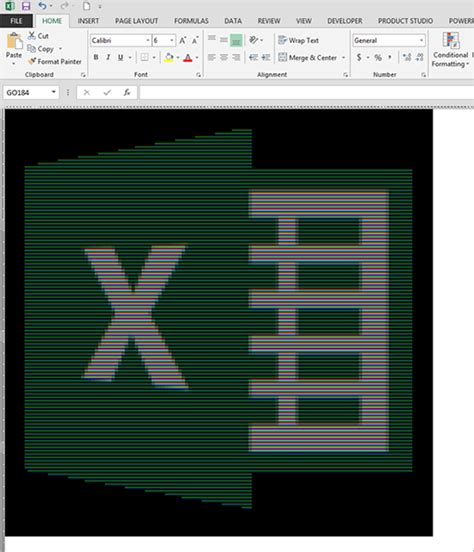The height and width of the screenshot is (552, 474).
Task: Click the Increase Font Size icon
Action: [183, 40]
